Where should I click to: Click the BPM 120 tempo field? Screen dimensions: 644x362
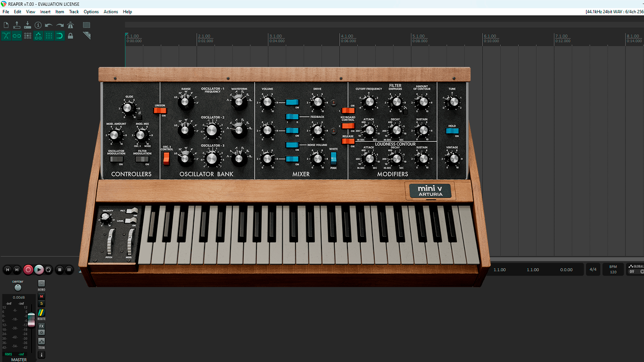point(613,269)
